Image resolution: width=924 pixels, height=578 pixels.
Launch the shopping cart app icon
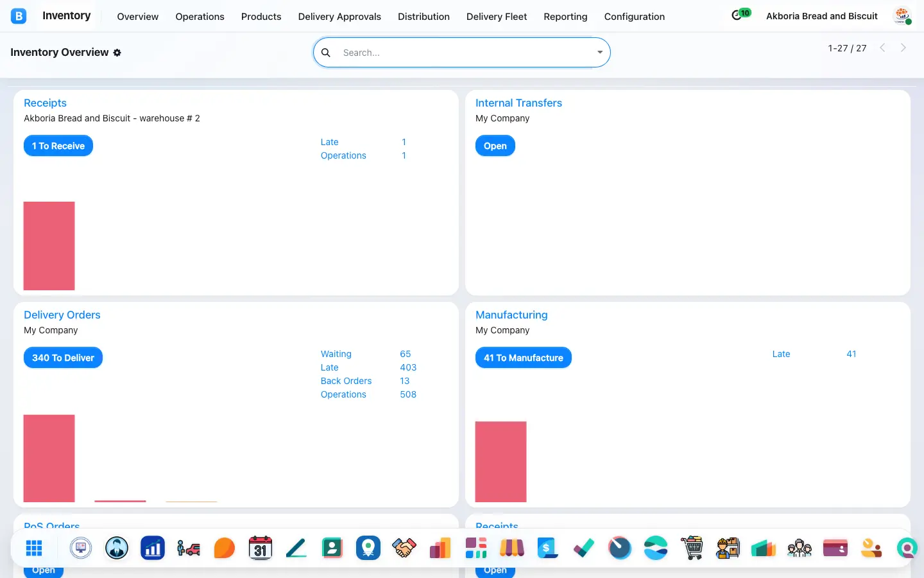692,548
